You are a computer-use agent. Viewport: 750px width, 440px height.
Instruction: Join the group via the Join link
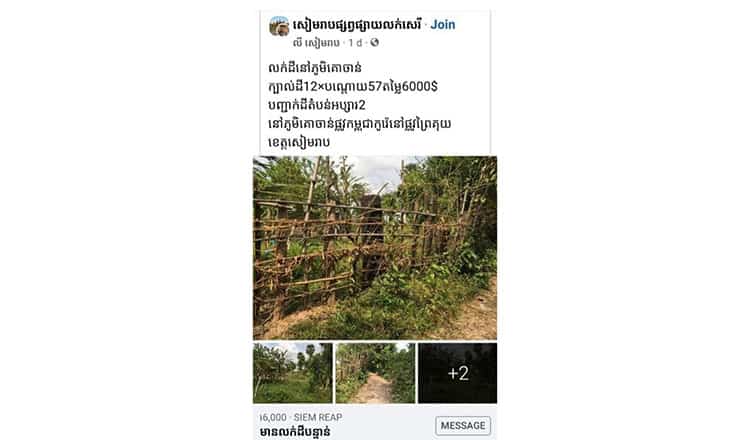click(x=442, y=25)
